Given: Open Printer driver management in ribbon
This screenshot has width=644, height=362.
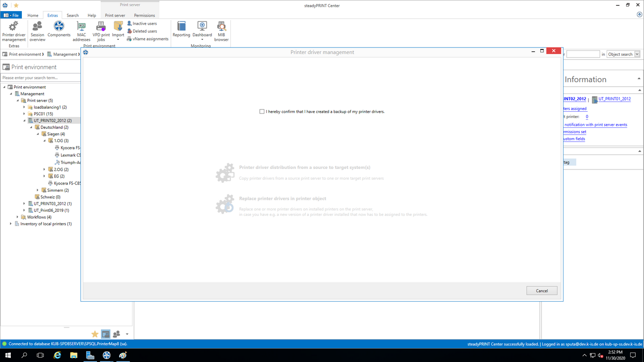Looking at the screenshot, I should point(14,30).
